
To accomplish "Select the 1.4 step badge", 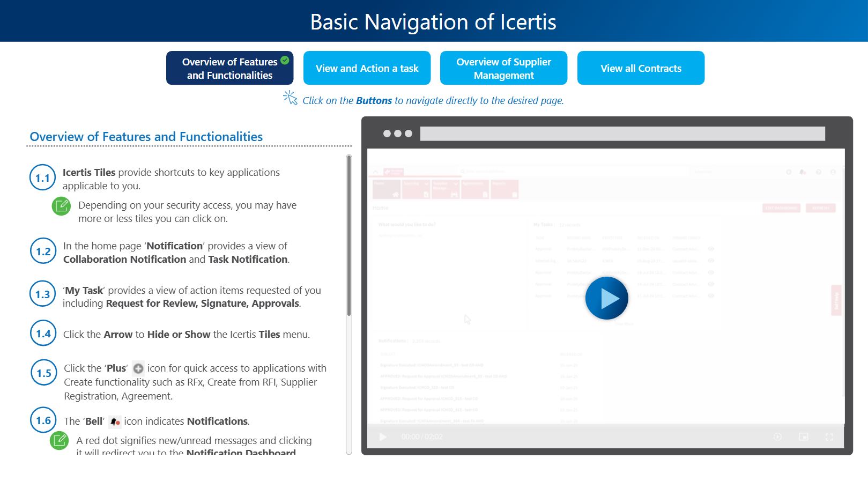I will click(x=43, y=334).
